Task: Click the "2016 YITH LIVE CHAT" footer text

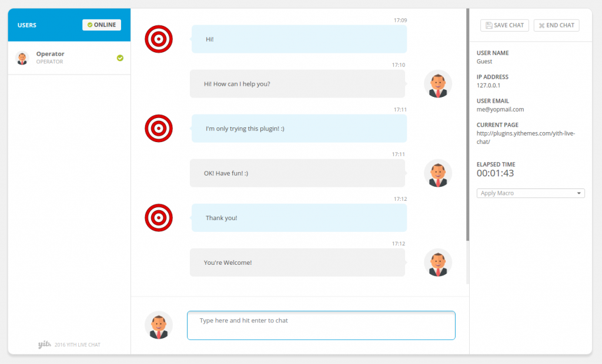Action: [77, 345]
